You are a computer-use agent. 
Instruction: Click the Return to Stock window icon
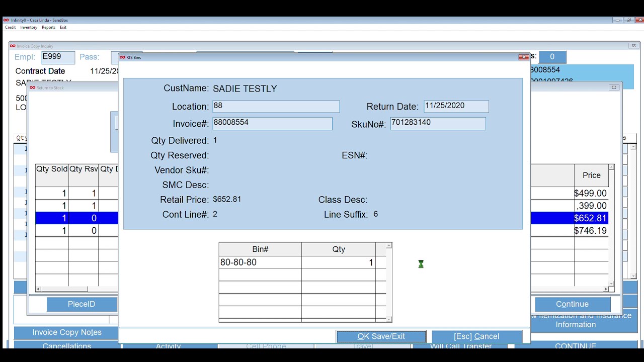32,87
